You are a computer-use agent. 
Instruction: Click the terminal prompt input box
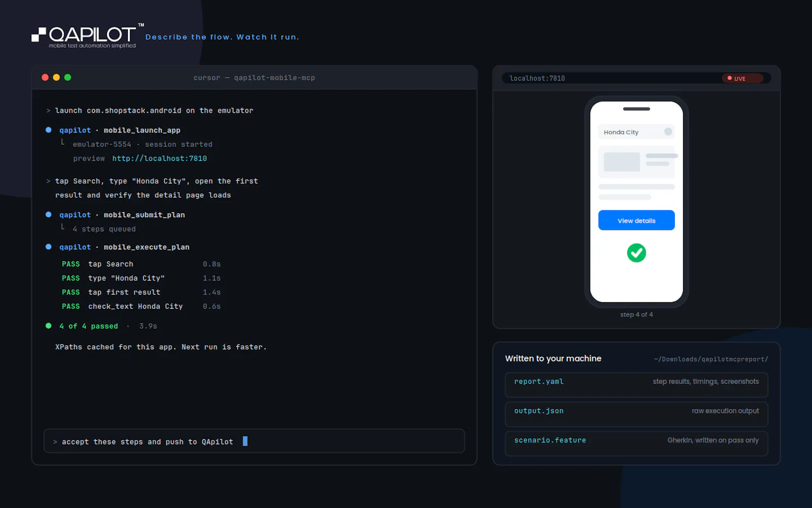tap(254, 441)
